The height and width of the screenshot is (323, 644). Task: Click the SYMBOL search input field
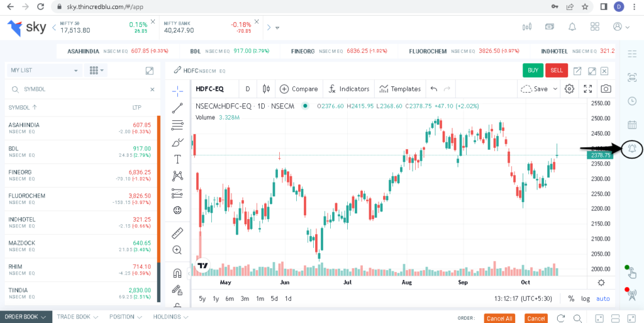(82, 89)
